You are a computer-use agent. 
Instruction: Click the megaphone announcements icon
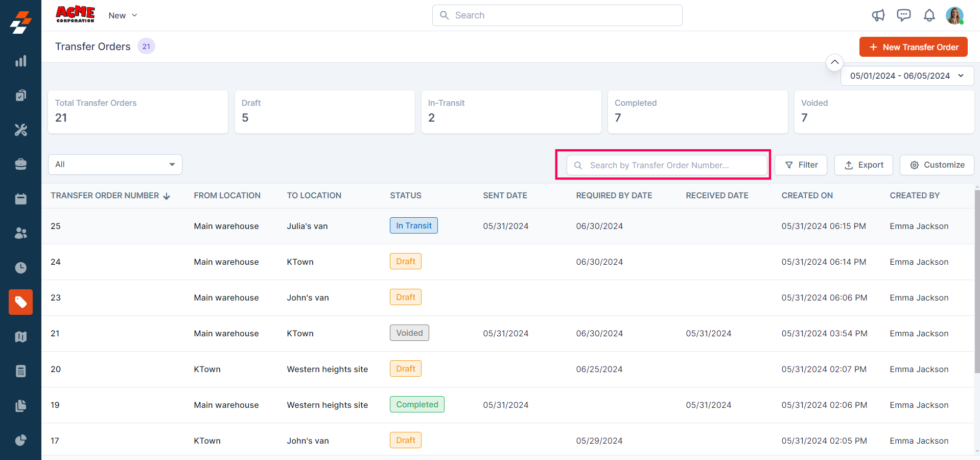point(878,15)
